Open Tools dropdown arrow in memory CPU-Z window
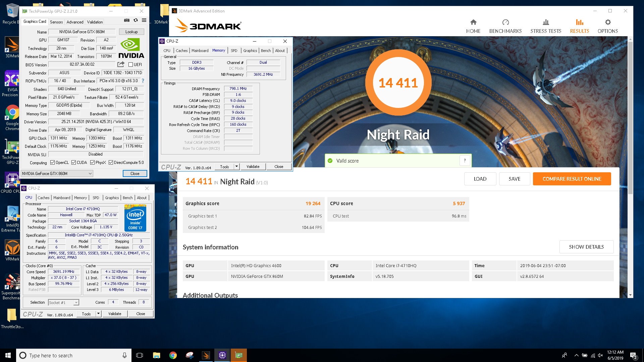 [236, 166]
